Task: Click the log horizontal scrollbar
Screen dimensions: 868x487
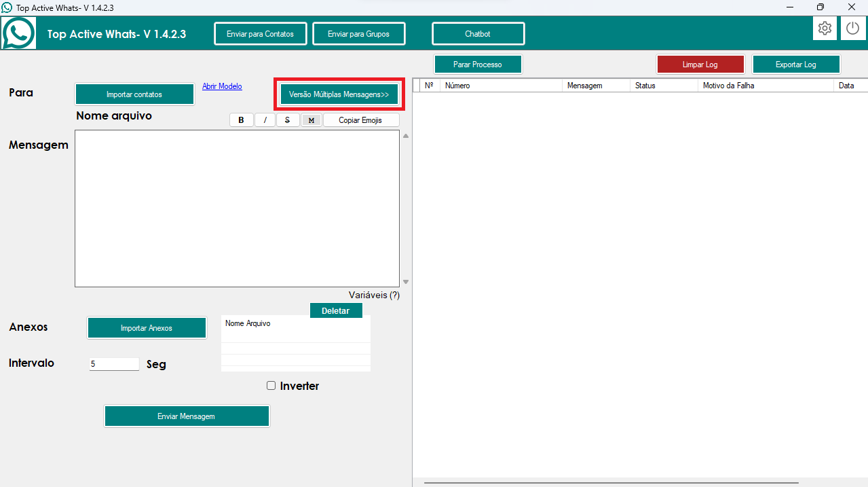Action: [611, 483]
